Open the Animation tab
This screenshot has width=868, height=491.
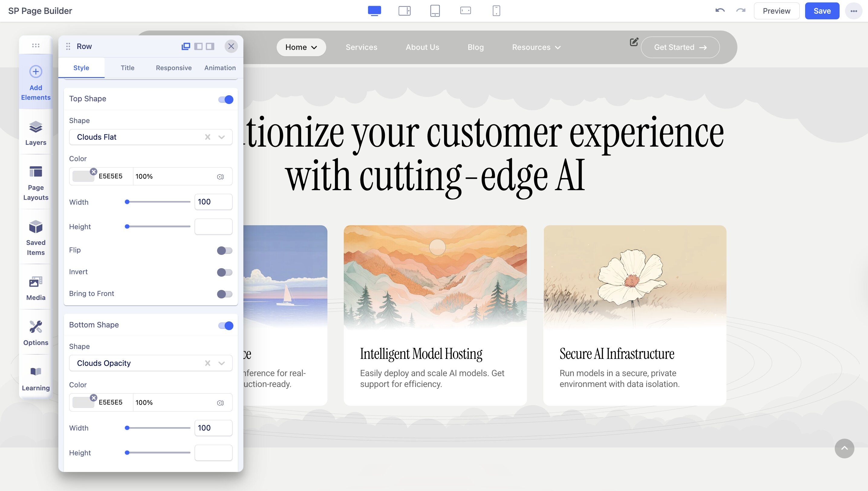click(x=220, y=68)
